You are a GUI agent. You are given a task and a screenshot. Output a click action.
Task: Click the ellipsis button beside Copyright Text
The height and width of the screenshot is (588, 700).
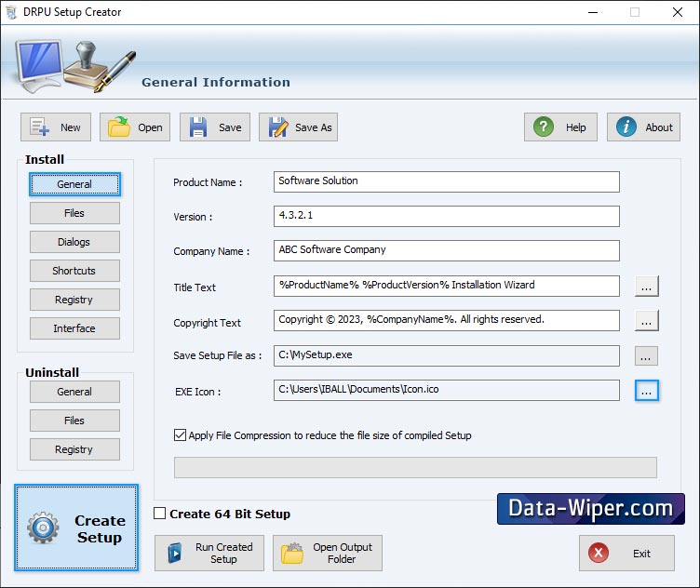click(646, 321)
